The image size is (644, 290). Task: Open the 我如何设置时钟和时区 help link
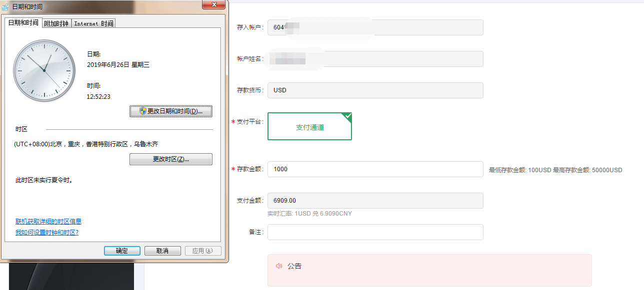(47, 232)
